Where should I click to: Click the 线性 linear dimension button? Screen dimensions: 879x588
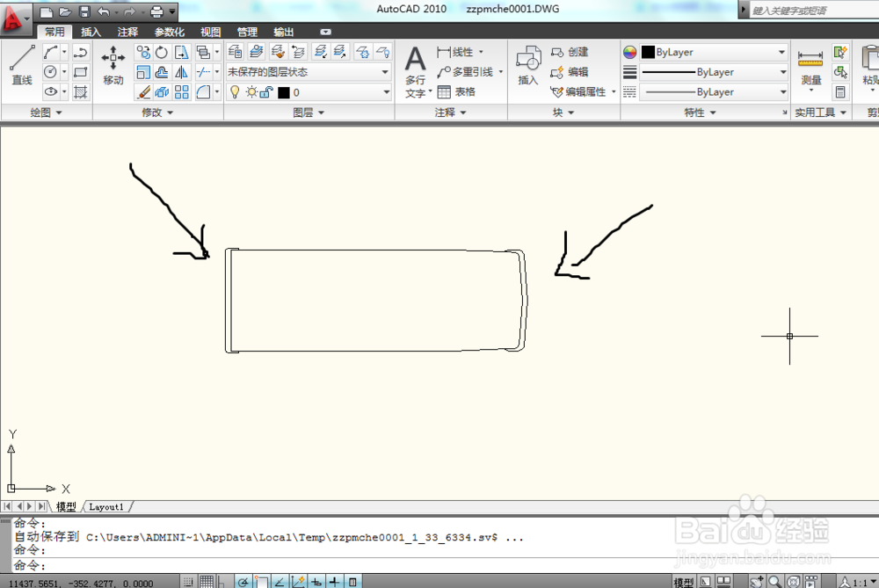pos(455,52)
